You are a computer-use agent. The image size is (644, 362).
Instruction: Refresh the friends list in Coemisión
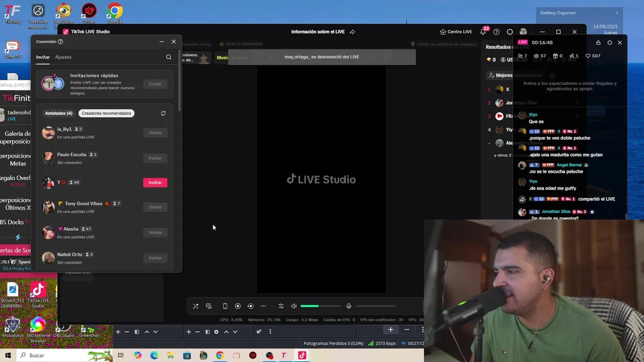pyautogui.click(x=163, y=114)
